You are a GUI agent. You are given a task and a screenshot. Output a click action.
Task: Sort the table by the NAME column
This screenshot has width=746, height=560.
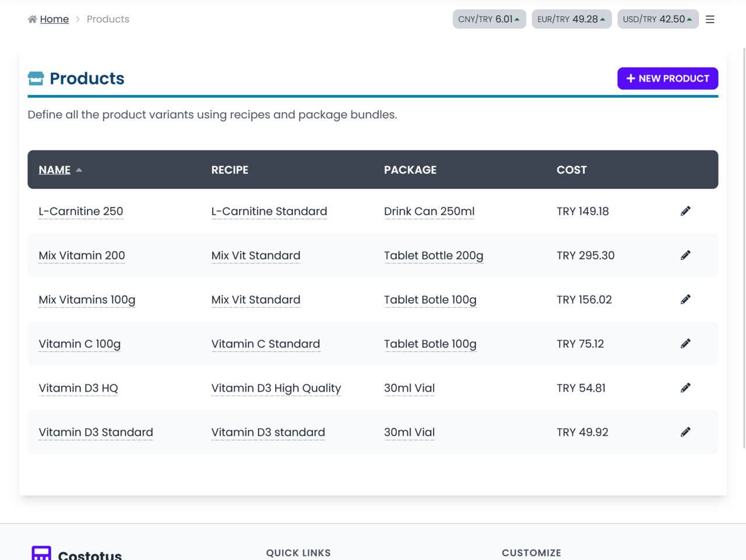55,170
